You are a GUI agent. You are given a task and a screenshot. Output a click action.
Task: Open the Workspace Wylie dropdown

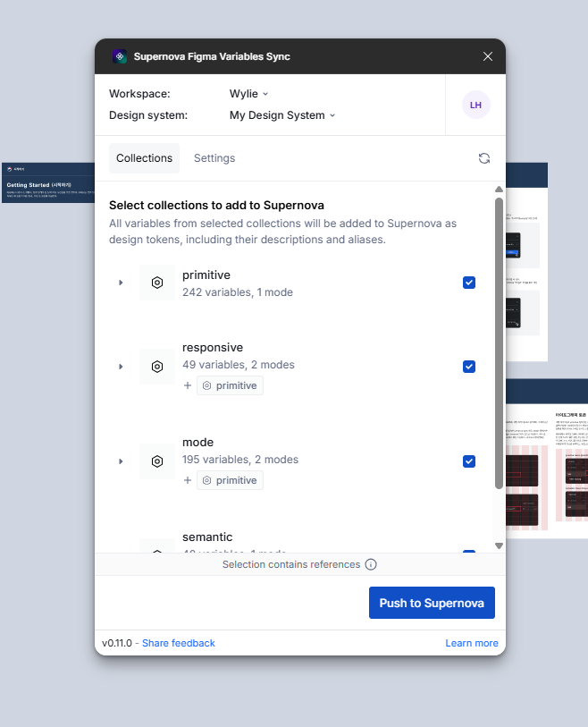click(248, 94)
